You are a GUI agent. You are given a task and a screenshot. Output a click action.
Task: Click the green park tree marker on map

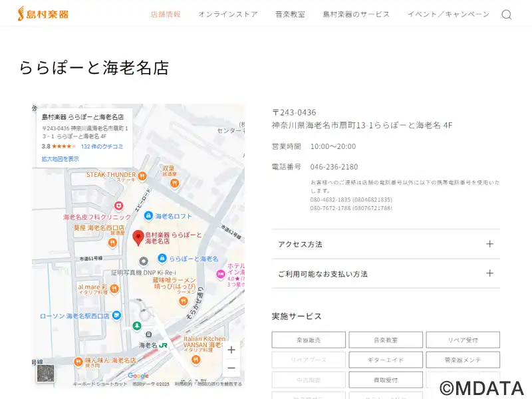click(137, 326)
